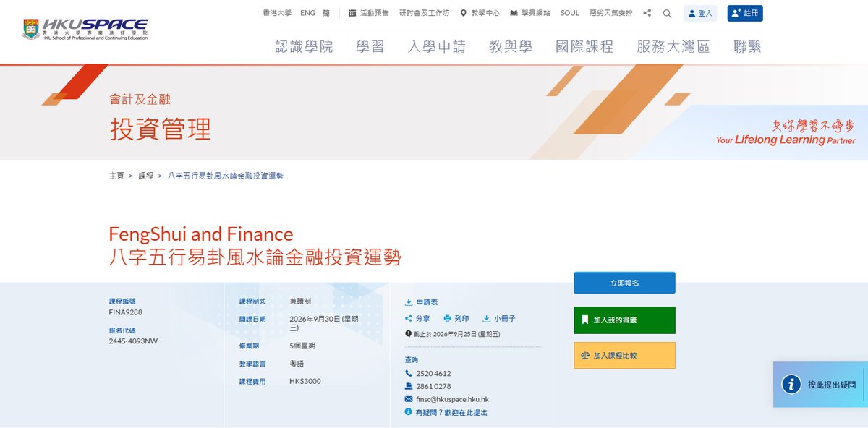Click the 5個星期 duration value
Screen dimensions: 868x428
coord(302,345)
